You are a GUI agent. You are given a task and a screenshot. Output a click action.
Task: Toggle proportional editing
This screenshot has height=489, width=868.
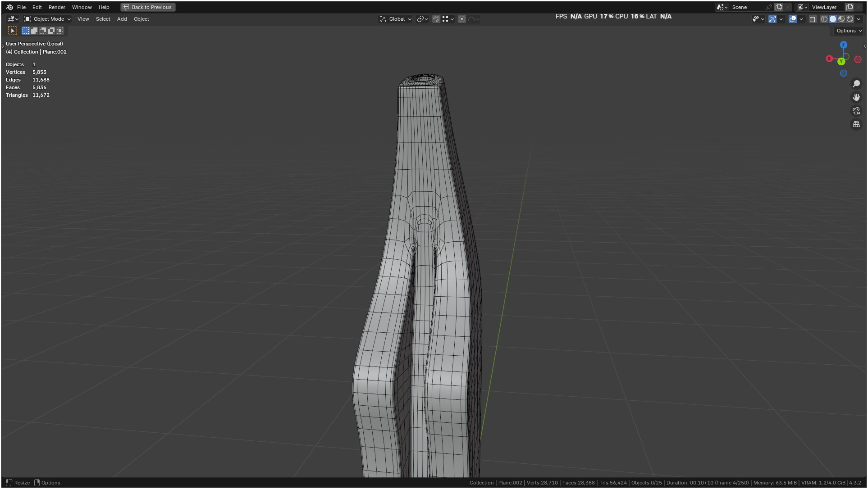tap(462, 19)
